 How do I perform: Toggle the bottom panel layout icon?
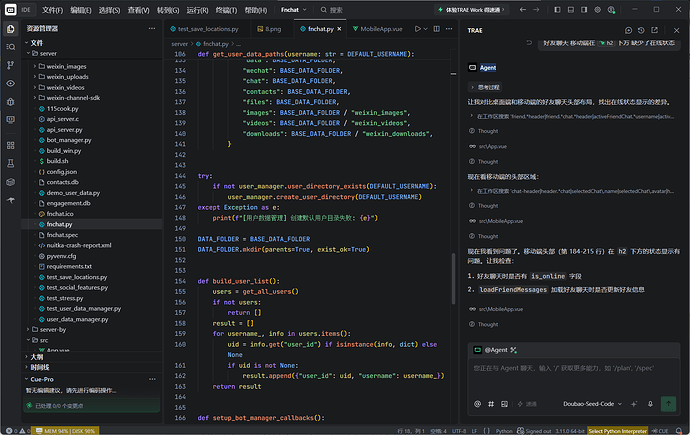click(571, 10)
